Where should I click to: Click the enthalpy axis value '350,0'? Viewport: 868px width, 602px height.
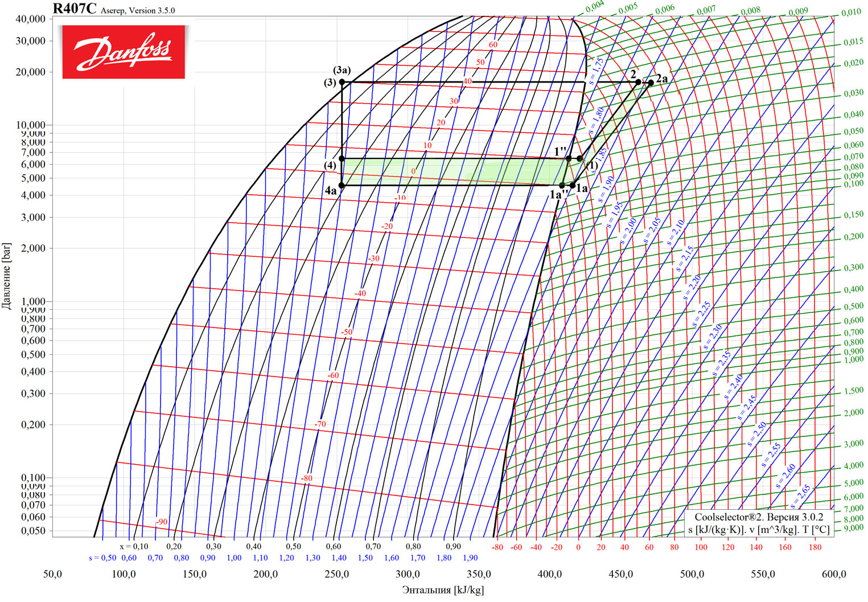click(479, 574)
